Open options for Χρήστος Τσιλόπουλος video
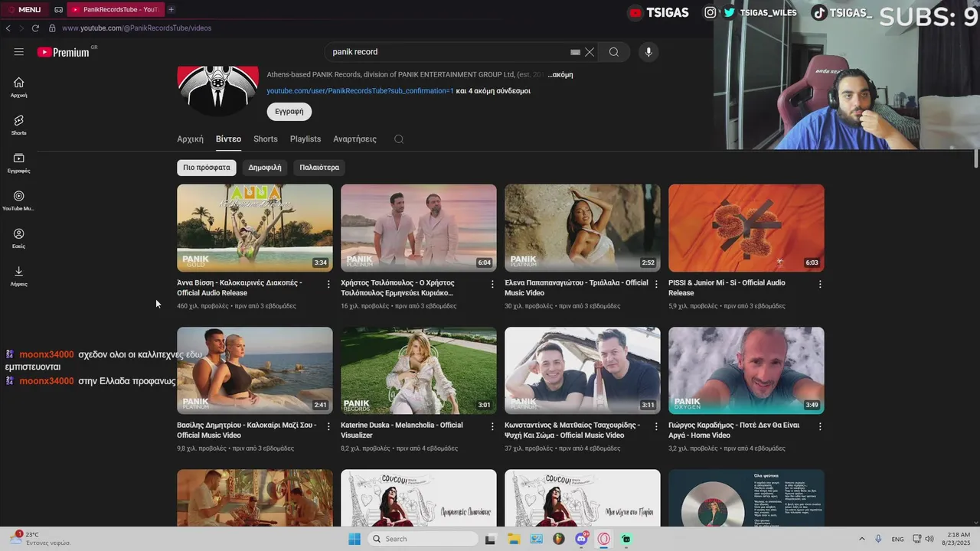The height and width of the screenshot is (551, 980). (x=492, y=284)
